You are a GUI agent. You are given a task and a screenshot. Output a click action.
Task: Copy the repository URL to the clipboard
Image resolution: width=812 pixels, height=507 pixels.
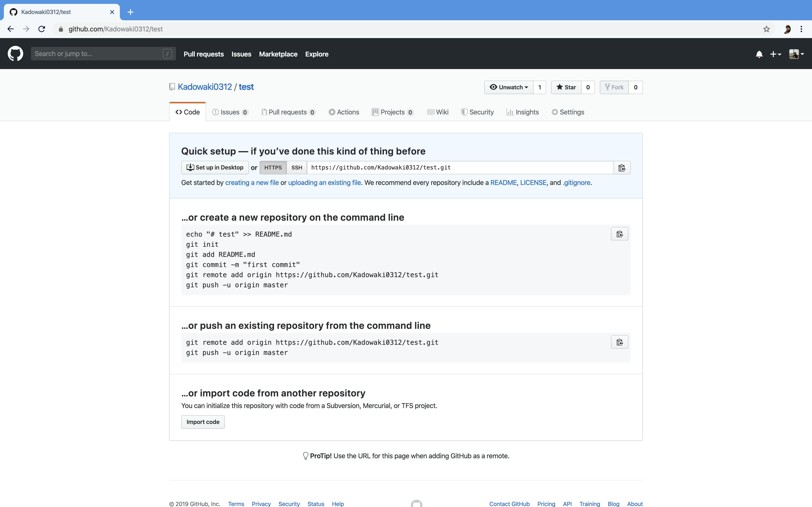[x=622, y=168]
